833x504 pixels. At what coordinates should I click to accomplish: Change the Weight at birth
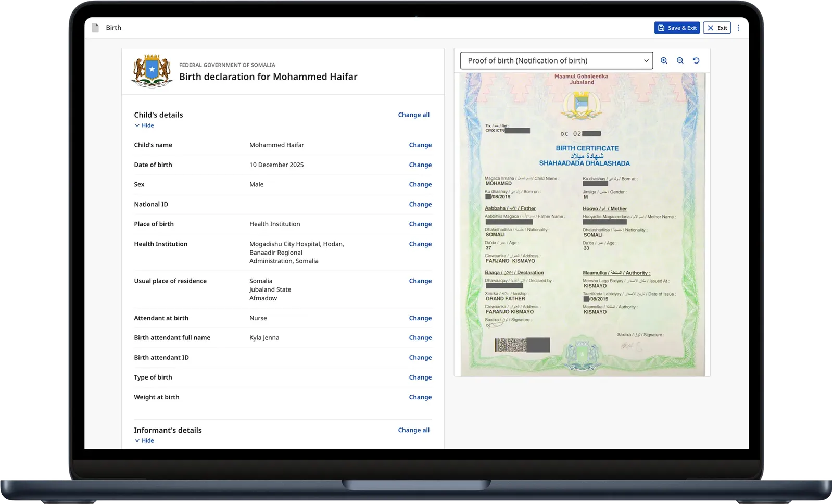tap(420, 397)
